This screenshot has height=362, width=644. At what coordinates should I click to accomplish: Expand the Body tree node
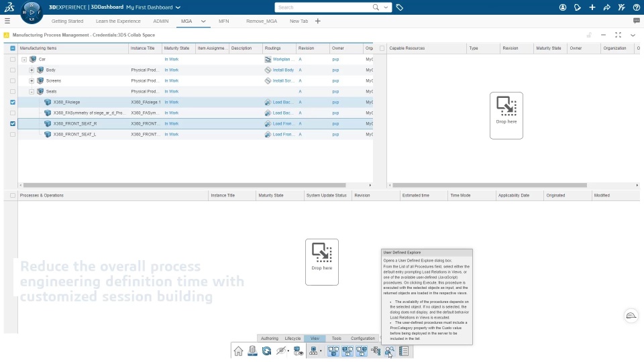(x=32, y=70)
